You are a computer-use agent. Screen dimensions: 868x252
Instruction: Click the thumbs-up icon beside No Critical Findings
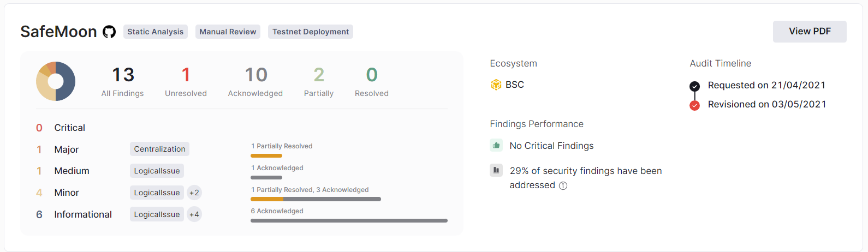(496, 145)
